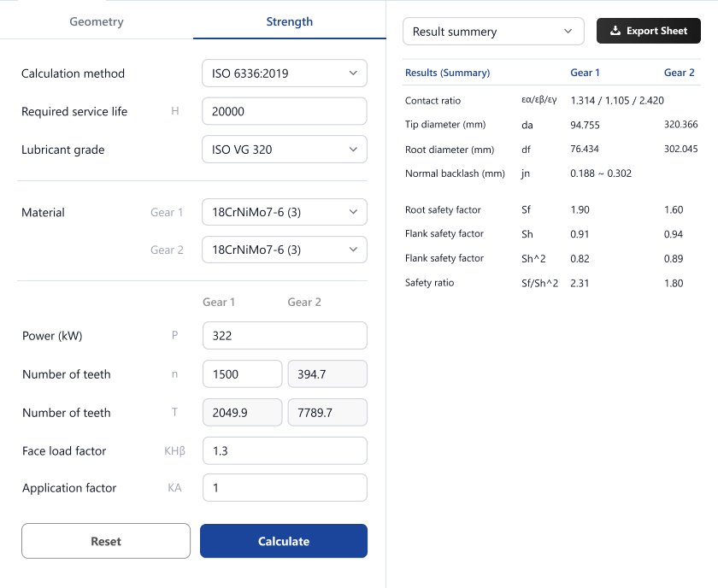Click the safety ratio value 1.80

pos(674,283)
